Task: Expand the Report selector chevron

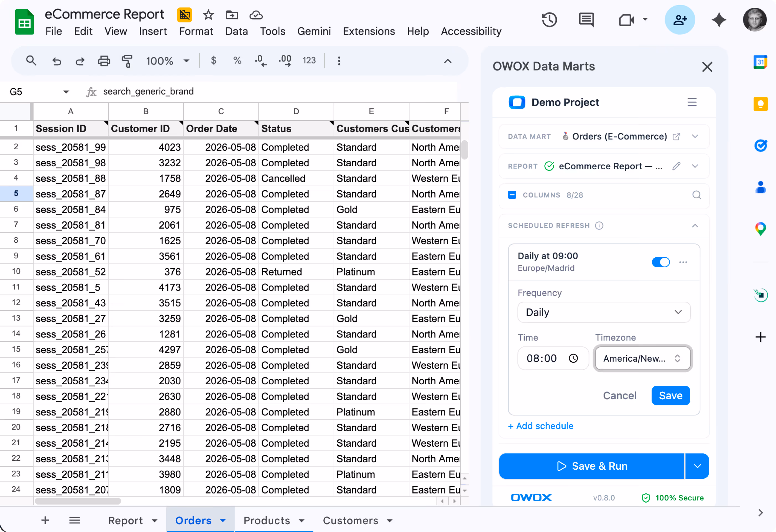Action: 695,166
